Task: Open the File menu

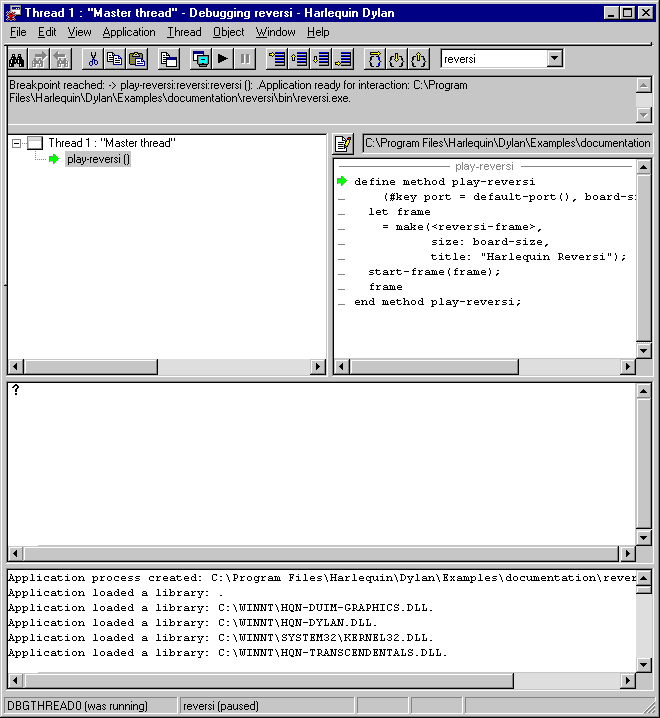Action: [x=18, y=32]
